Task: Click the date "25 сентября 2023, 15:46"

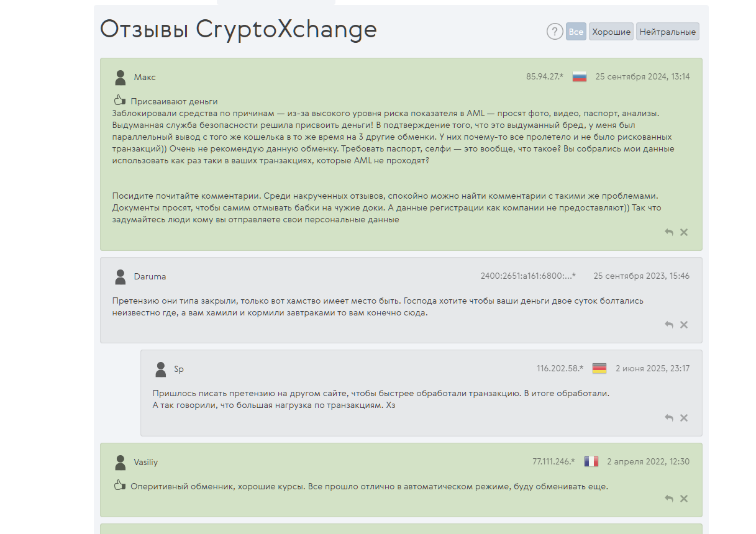Action: (x=641, y=276)
